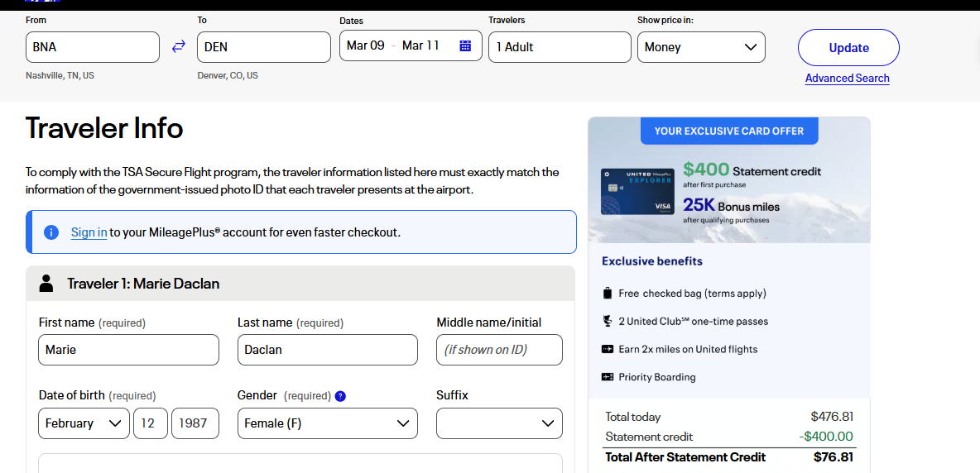Click the From airport BNA field
This screenshot has height=473, width=980.
tap(92, 47)
